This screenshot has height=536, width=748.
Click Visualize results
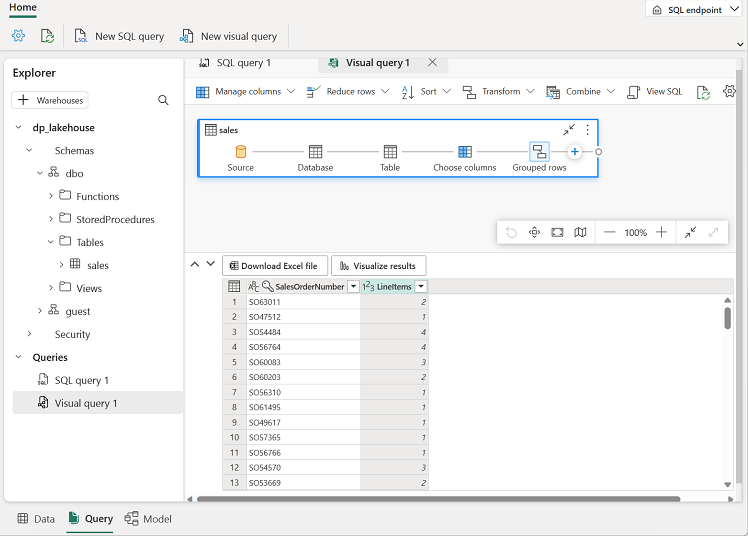coord(379,266)
